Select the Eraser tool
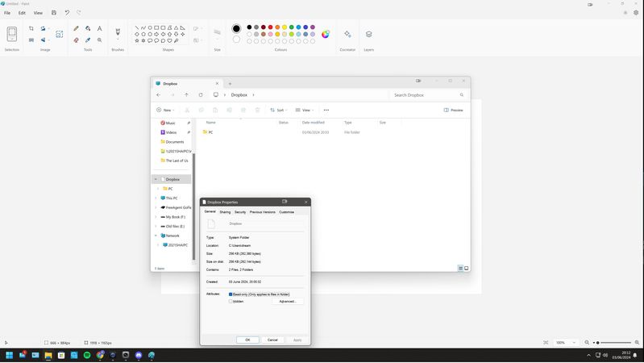Viewport: 644px width, 363px height. tap(76, 40)
